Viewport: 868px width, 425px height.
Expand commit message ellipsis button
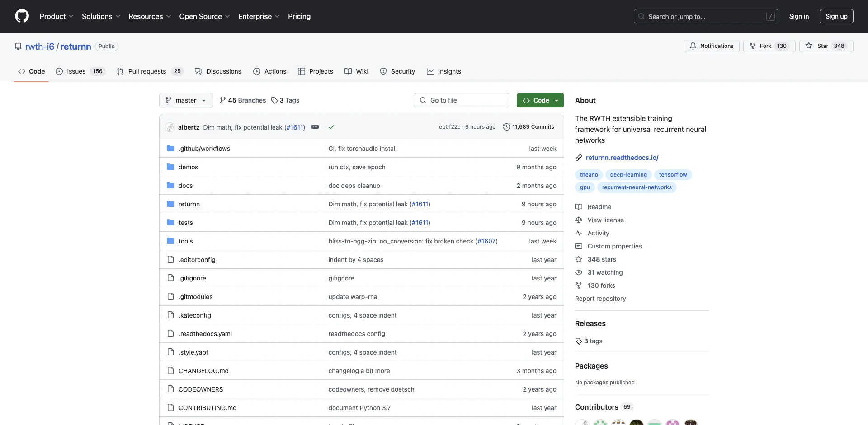coord(315,127)
